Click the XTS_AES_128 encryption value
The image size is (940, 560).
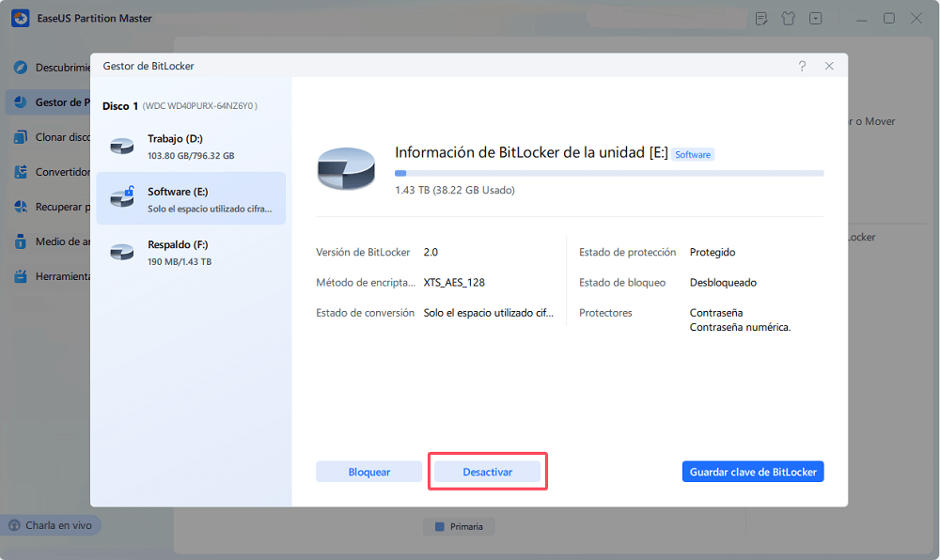[x=454, y=283]
